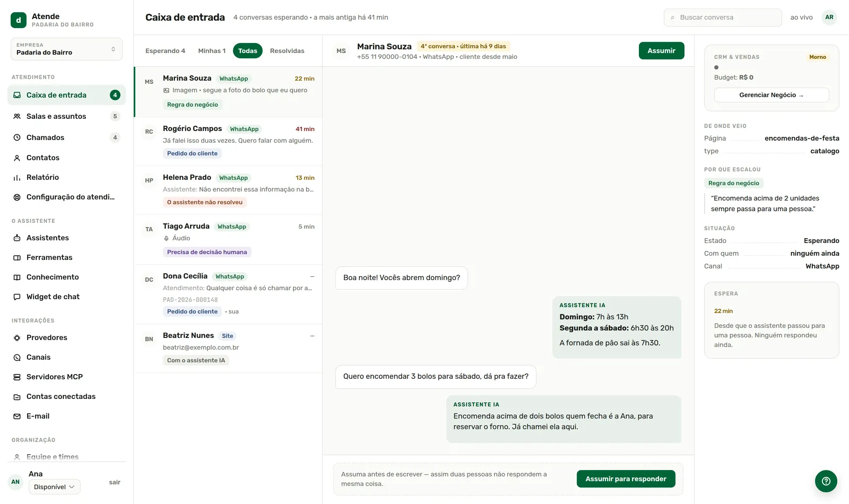849x504 pixels.
Task: Open Servidores MCP icon
Action: tap(17, 377)
